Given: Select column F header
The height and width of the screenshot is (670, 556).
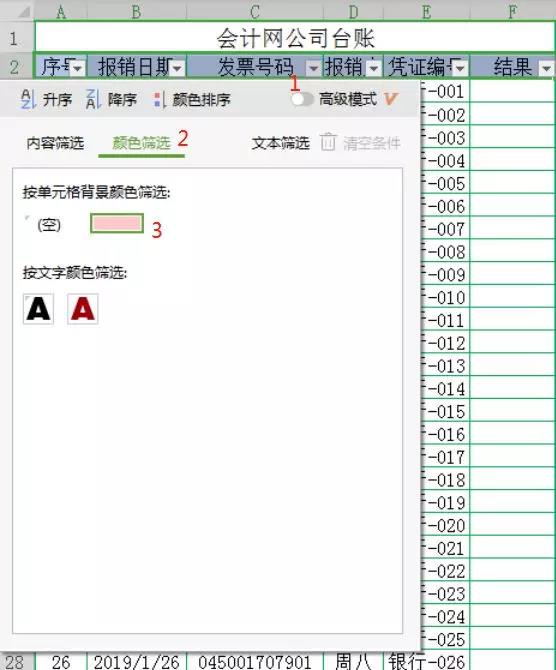Looking at the screenshot, I should (512, 11).
